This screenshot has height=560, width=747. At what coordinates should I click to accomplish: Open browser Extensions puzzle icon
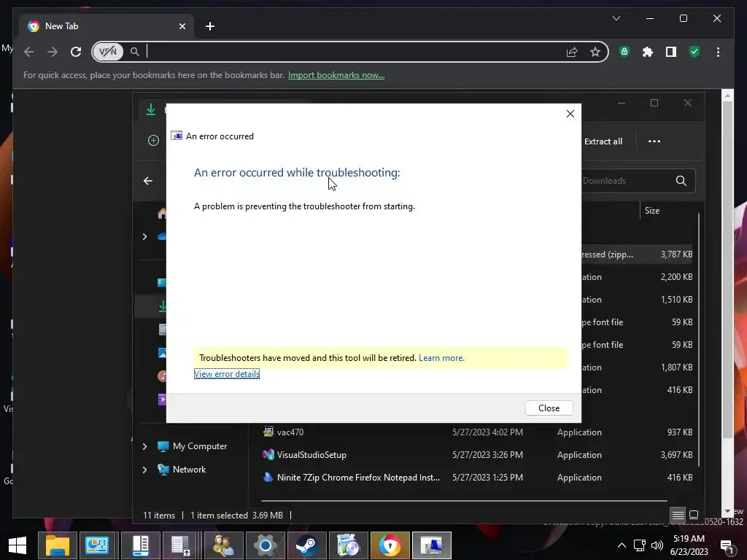coord(648,52)
